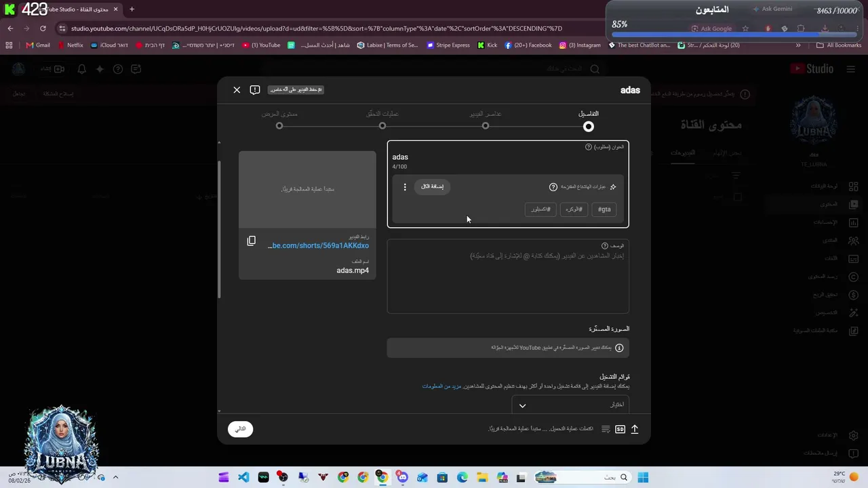Copy the video link with the copy icon
Screen dimensions: 868x488
[x=252, y=241]
